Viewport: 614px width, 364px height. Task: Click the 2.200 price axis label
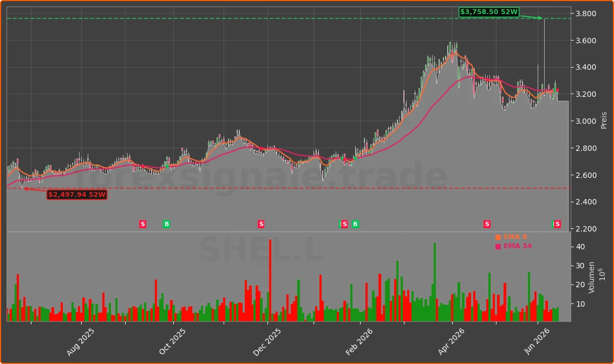point(586,229)
